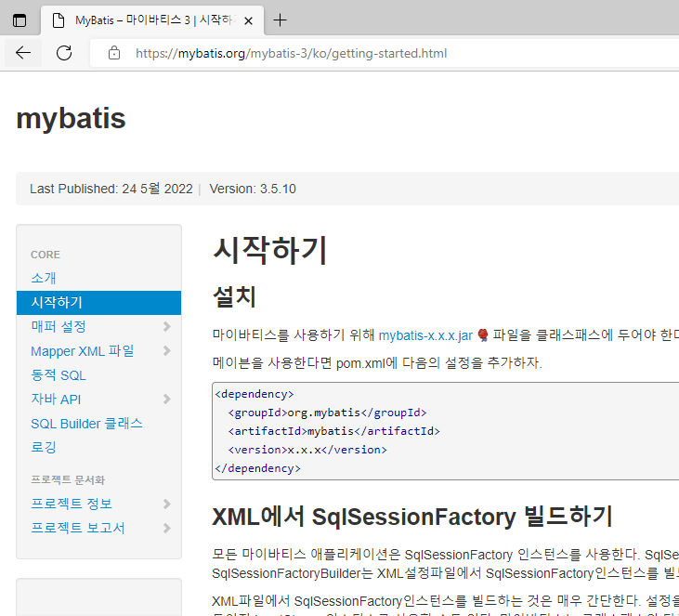Screen dimensions: 679x616
Task: Expand the 매퍼 설정 chevron
Action: (x=166, y=326)
